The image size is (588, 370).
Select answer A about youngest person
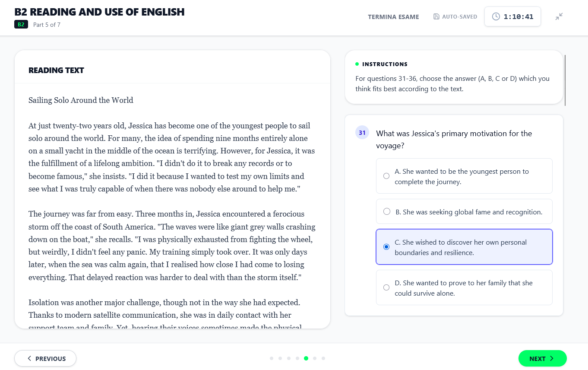464,176
